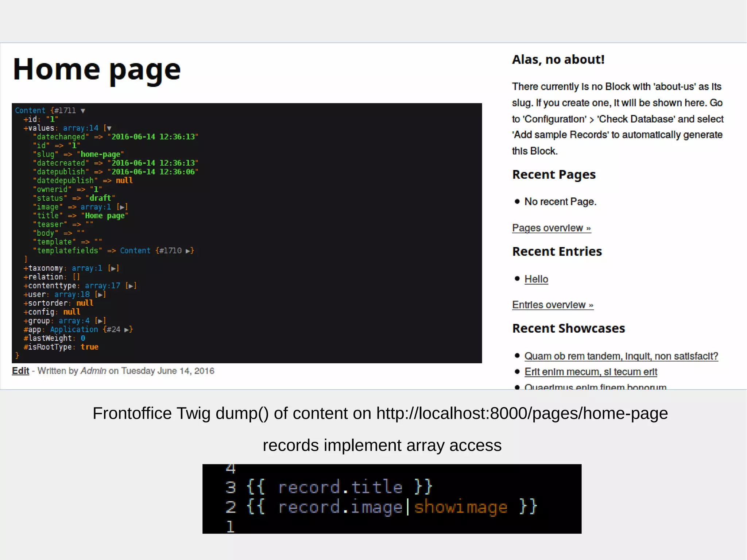Image resolution: width=747 pixels, height=560 pixels.
Task: Open the Edit link below dump
Action: pos(20,371)
